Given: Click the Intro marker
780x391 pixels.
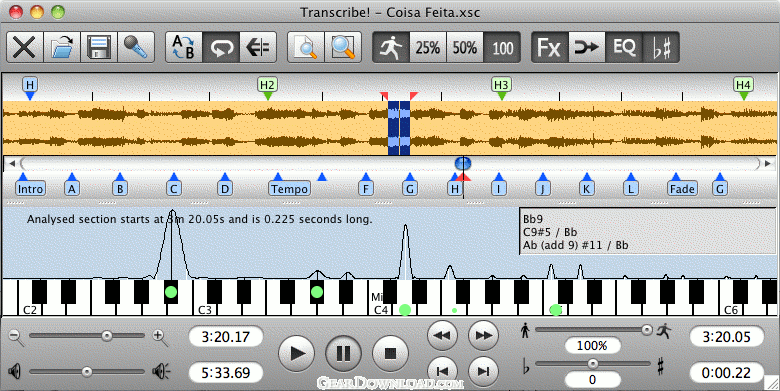Looking at the screenshot, I should (30, 189).
